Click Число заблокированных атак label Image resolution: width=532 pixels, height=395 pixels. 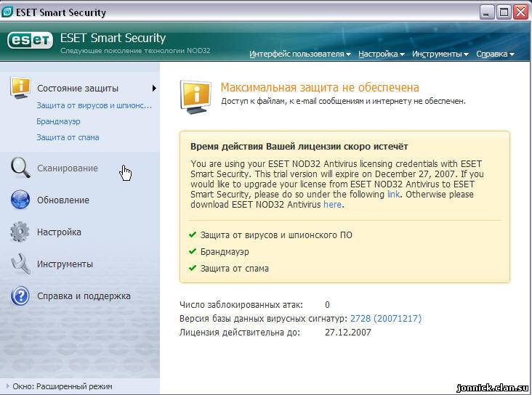click(x=241, y=304)
